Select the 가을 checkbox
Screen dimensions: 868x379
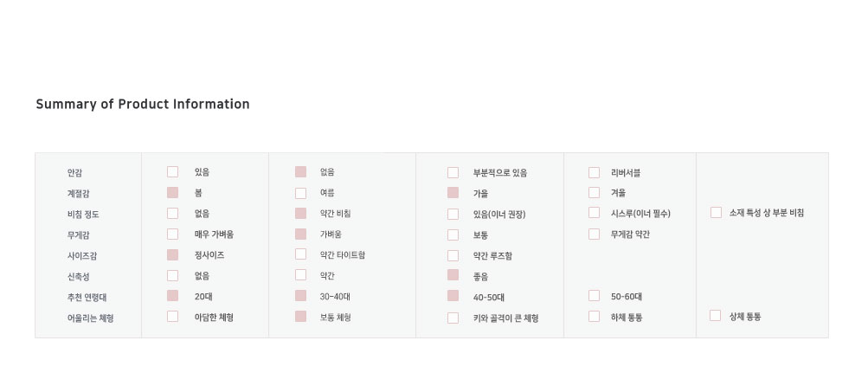coord(453,193)
